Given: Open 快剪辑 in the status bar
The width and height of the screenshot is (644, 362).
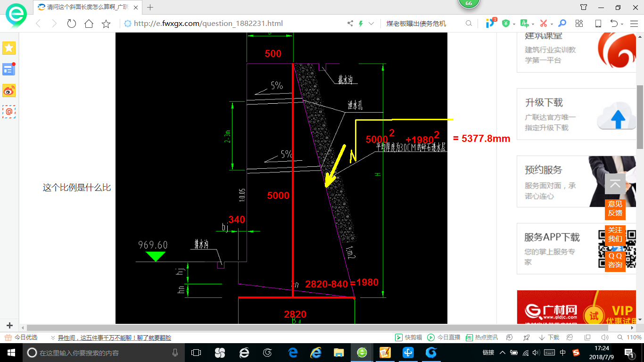Looking at the screenshot, I should pyautogui.click(x=408, y=337).
